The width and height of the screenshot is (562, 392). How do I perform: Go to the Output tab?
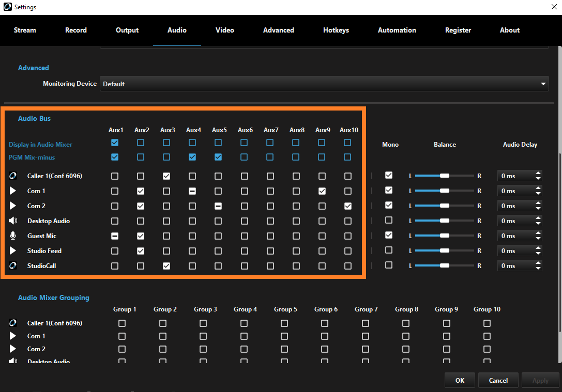pos(127,30)
